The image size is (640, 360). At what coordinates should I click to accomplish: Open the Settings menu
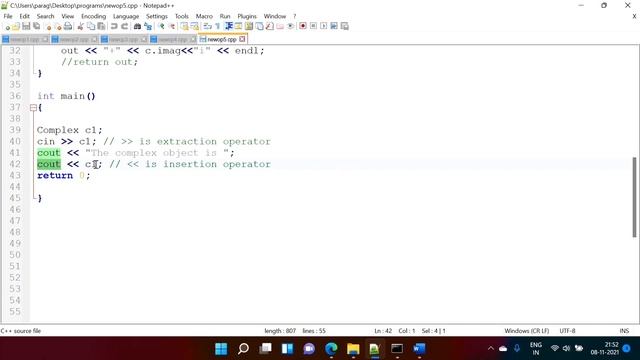pos(157,16)
